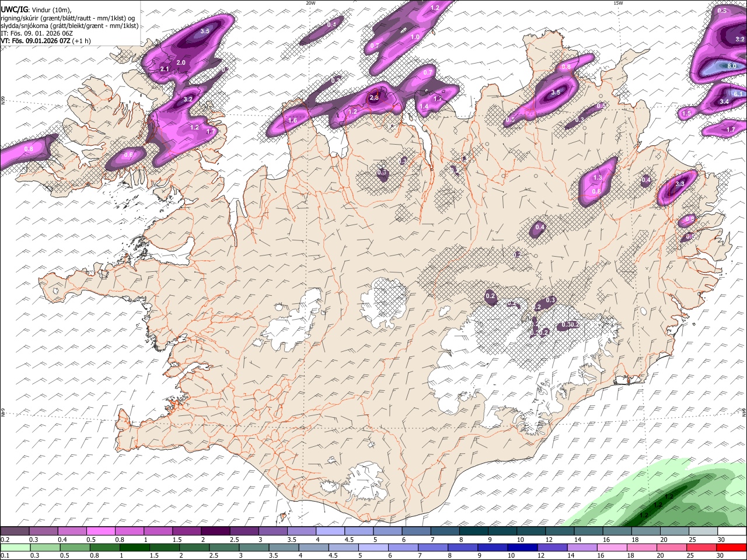Viewport: 747px width, 560px height.
Task: Click the 20W longitude label
Action: pyautogui.click(x=310, y=3)
